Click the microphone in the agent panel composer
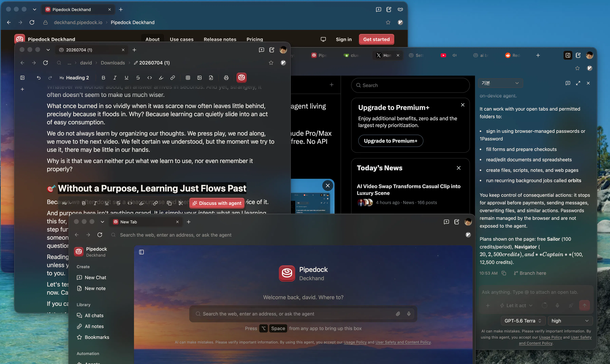 [x=557, y=305]
